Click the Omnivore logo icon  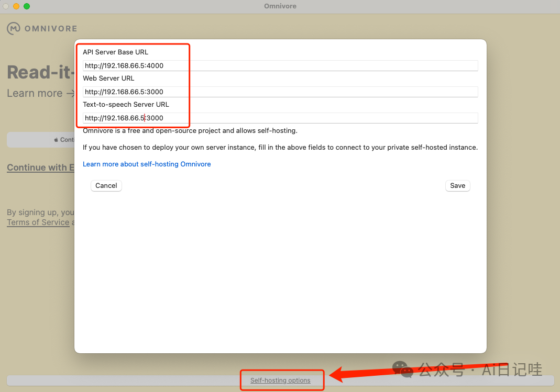pos(14,29)
